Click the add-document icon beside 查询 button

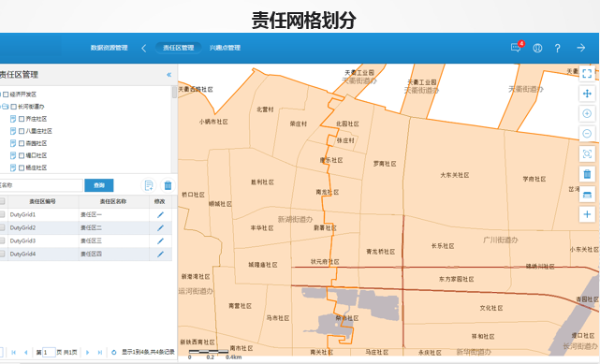(x=149, y=185)
